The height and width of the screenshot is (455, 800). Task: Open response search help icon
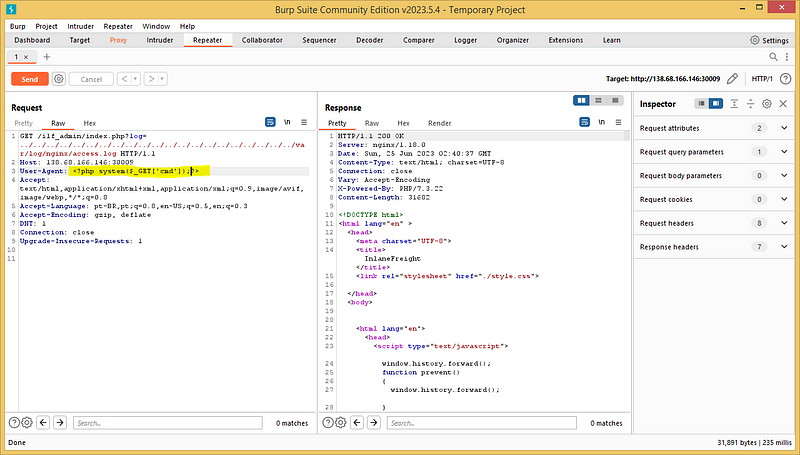[328, 422]
